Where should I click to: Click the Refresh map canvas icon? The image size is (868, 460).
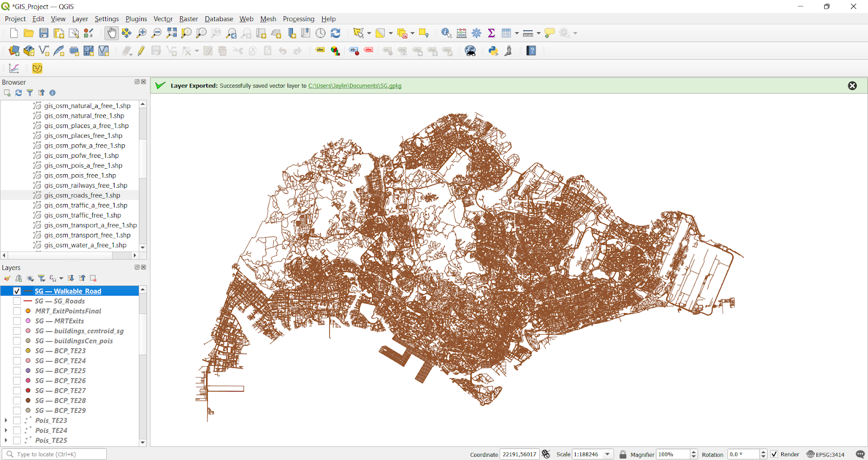pos(335,33)
